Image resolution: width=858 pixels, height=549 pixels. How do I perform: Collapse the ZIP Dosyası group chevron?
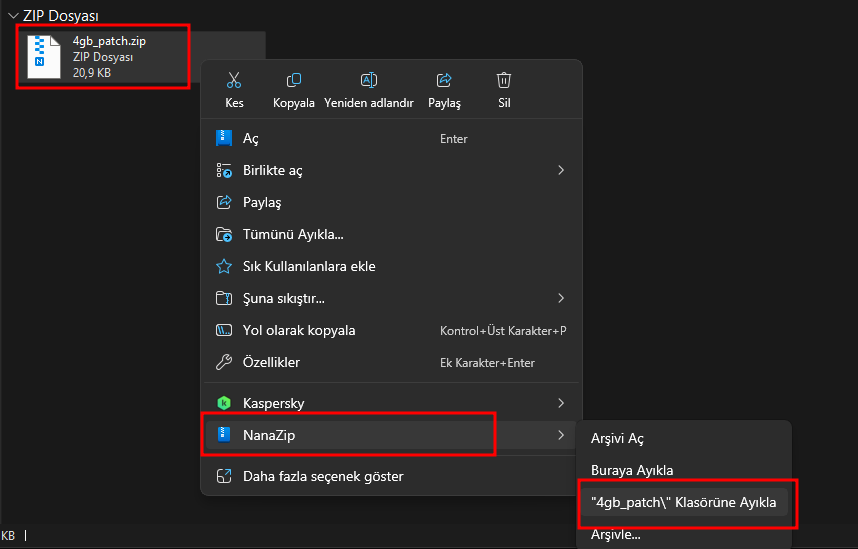(x=13, y=16)
